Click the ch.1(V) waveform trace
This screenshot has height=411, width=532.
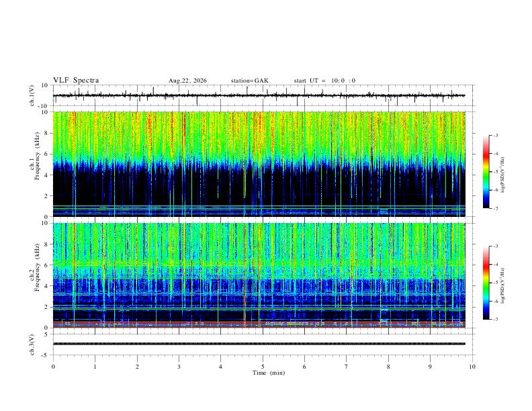point(259,95)
